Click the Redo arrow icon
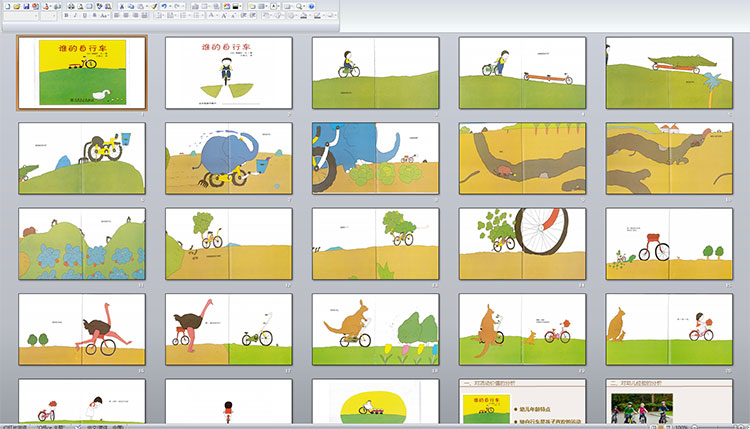Image resolution: width=750 pixels, height=429 pixels. (x=177, y=6)
